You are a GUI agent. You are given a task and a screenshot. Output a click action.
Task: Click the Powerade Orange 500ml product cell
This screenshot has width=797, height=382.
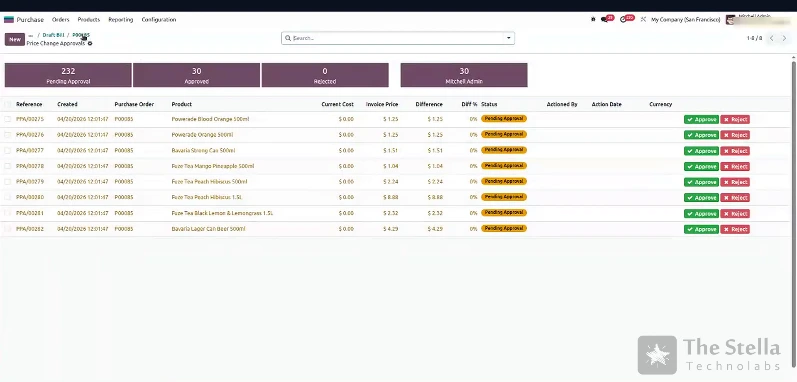coord(202,135)
